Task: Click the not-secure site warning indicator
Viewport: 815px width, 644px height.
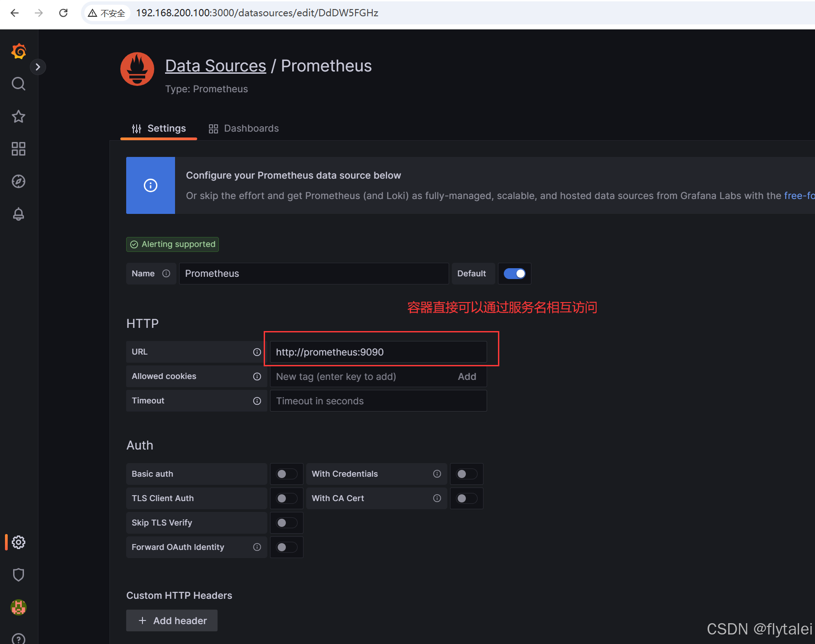Action: click(x=106, y=13)
